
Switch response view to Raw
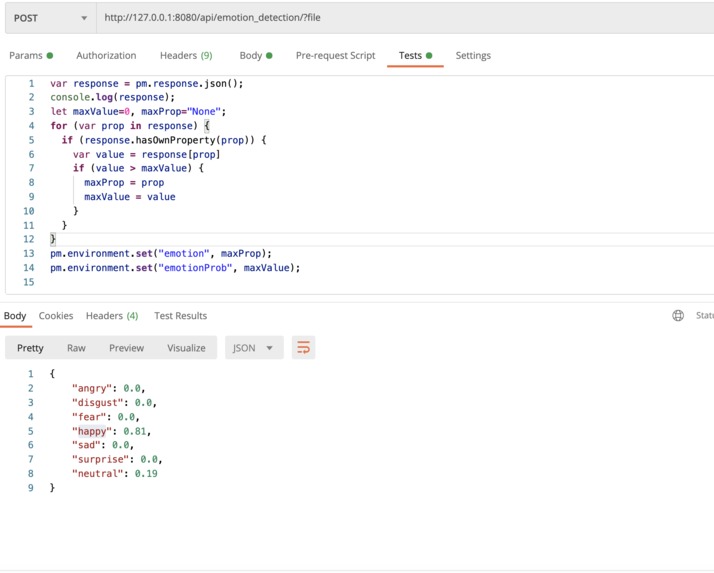tap(76, 348)
